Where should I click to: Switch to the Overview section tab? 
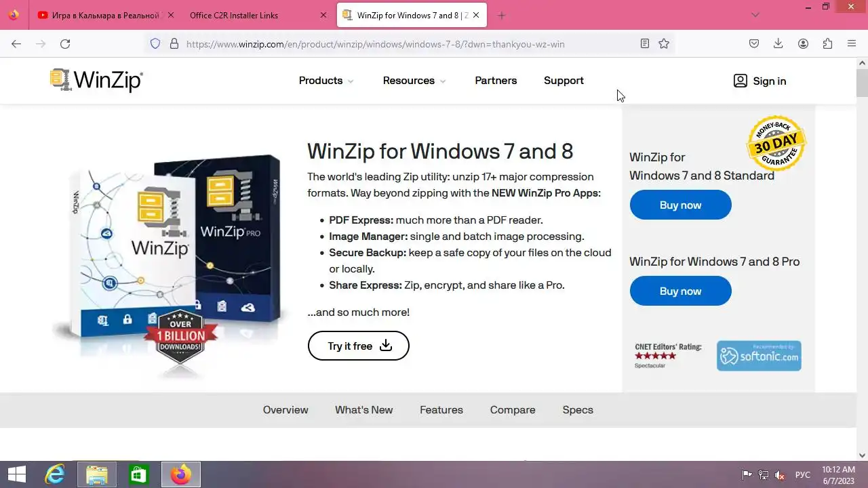point(285,410)
